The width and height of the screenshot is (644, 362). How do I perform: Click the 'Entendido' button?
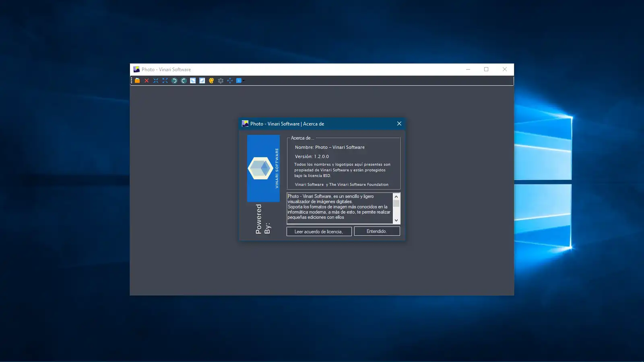point(377,231)
